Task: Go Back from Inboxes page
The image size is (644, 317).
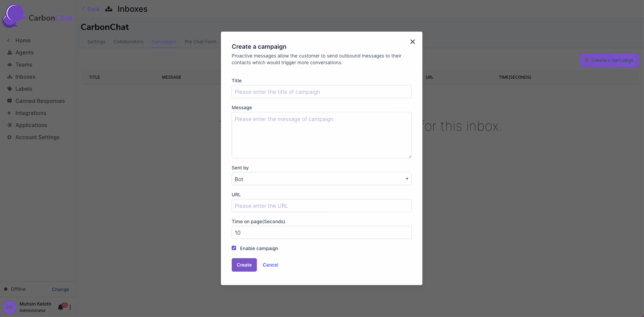Action: pyautogui.click(x=91, y=9)
